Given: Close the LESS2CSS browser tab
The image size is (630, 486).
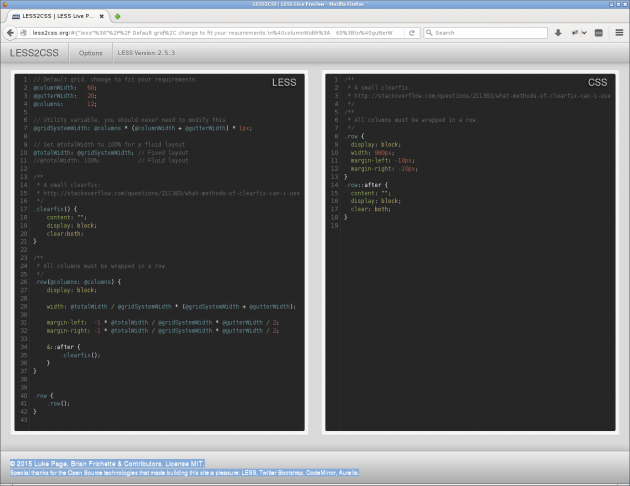Looking at the screenshot, I should (102, 16).
